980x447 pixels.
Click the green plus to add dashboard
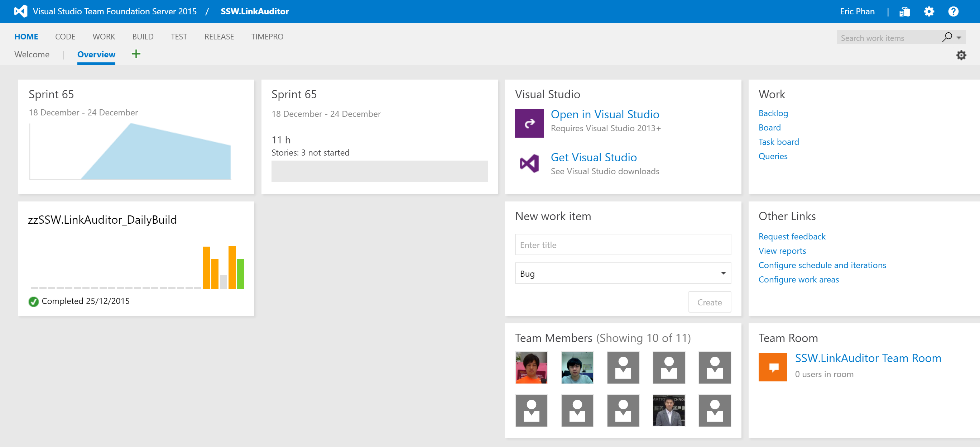pos(136,54)
